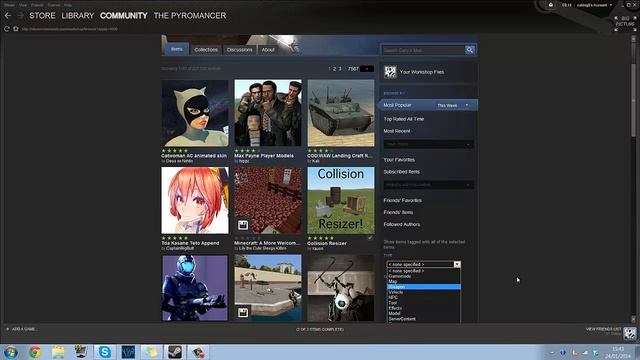
Task: Sort by Most Recent
Action: [397, 131]
